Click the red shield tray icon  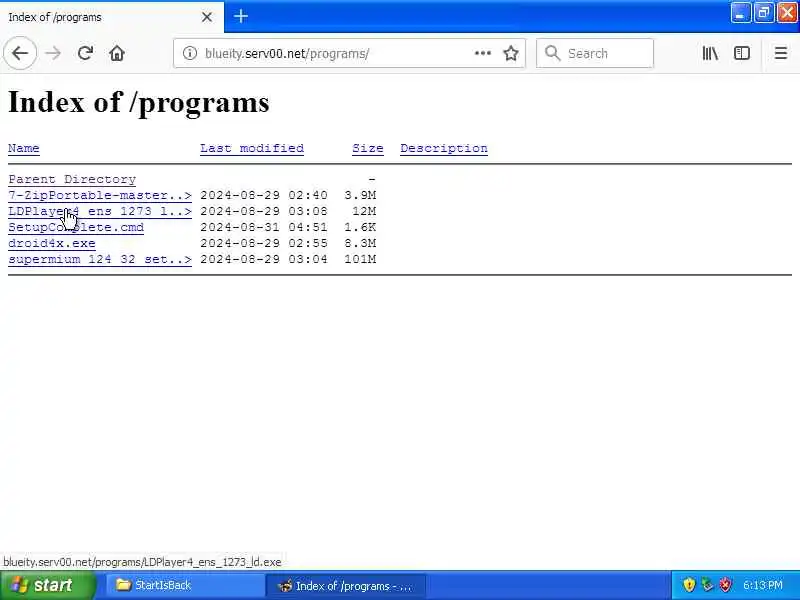point(725,585)
